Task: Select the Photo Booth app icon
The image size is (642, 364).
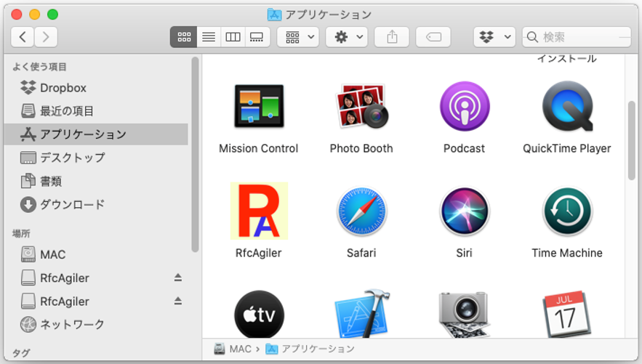Action: [x=361, y=106]
